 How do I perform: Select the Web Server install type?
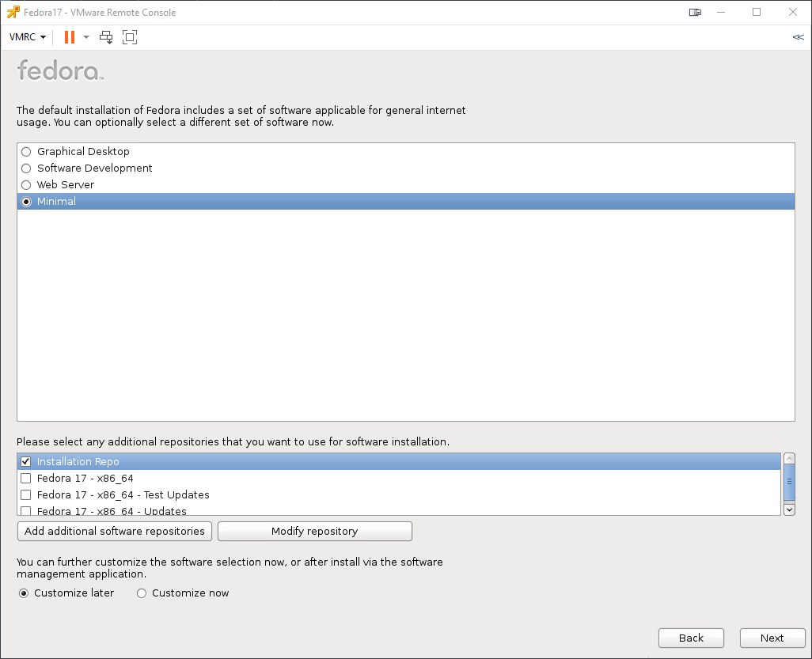tap(26, 185)
